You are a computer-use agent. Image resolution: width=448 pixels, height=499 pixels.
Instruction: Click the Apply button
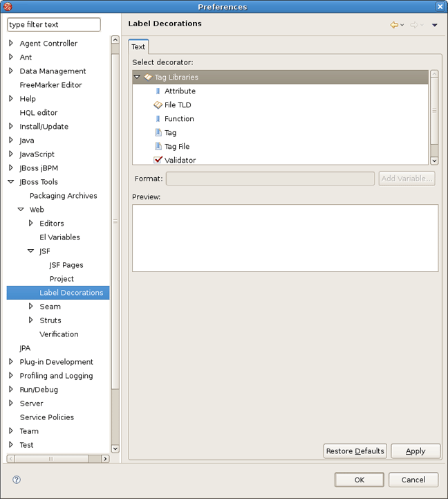(416, 451)
